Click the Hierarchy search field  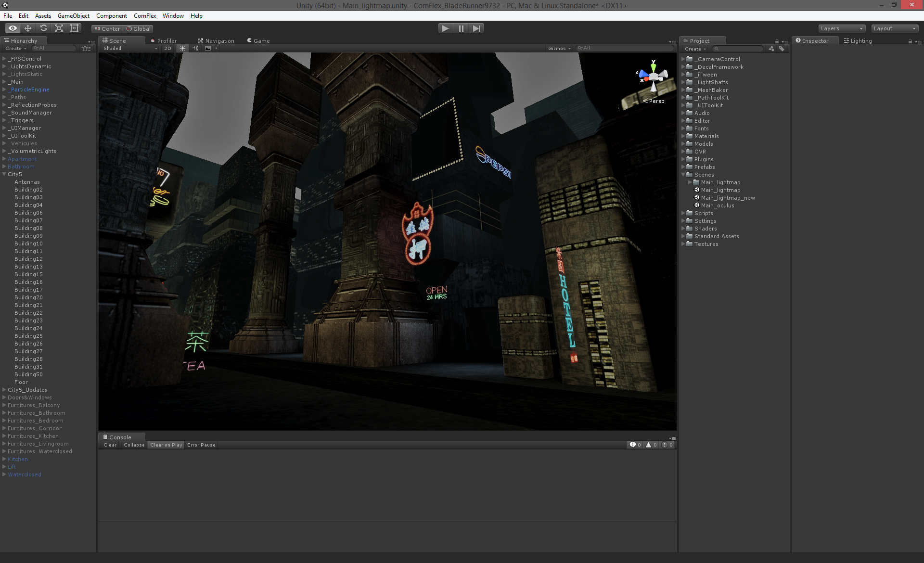54,48
